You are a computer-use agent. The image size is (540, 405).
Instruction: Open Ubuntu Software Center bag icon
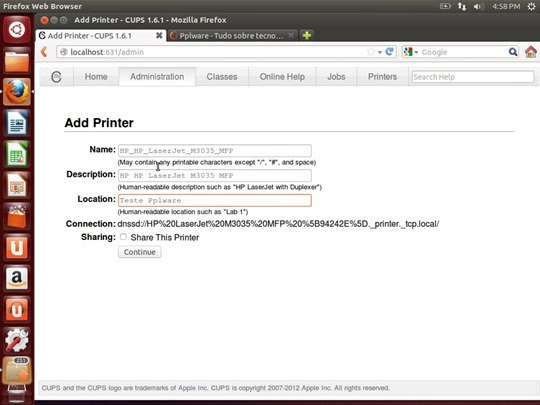[x=17, y=216]
